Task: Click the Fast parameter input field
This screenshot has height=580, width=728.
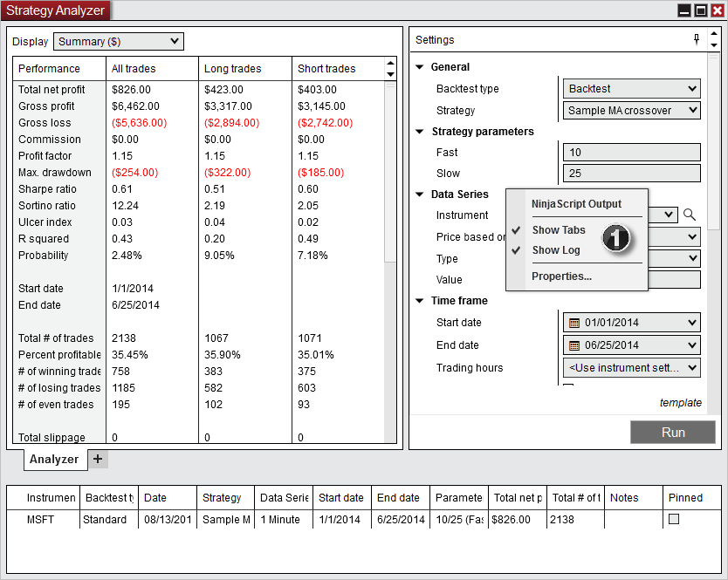Action: click(631, 152)
